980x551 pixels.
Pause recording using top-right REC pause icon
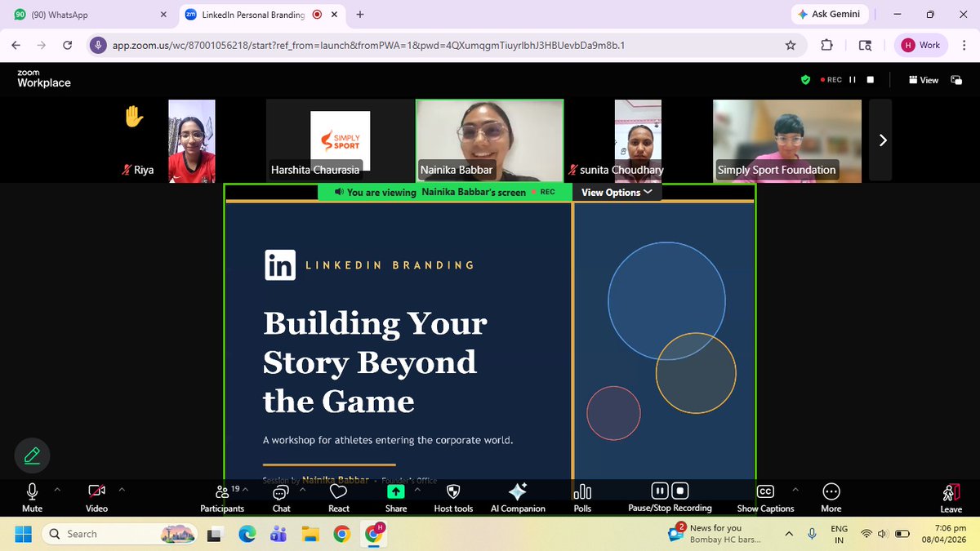(853, 80)
